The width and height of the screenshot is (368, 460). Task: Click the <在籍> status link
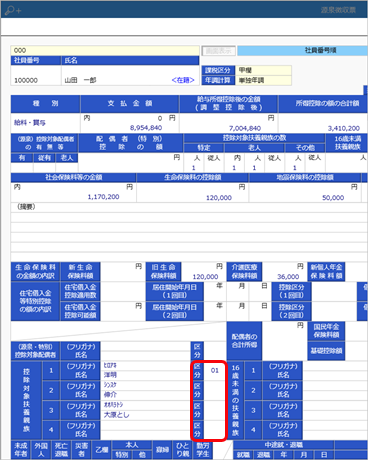183,80
